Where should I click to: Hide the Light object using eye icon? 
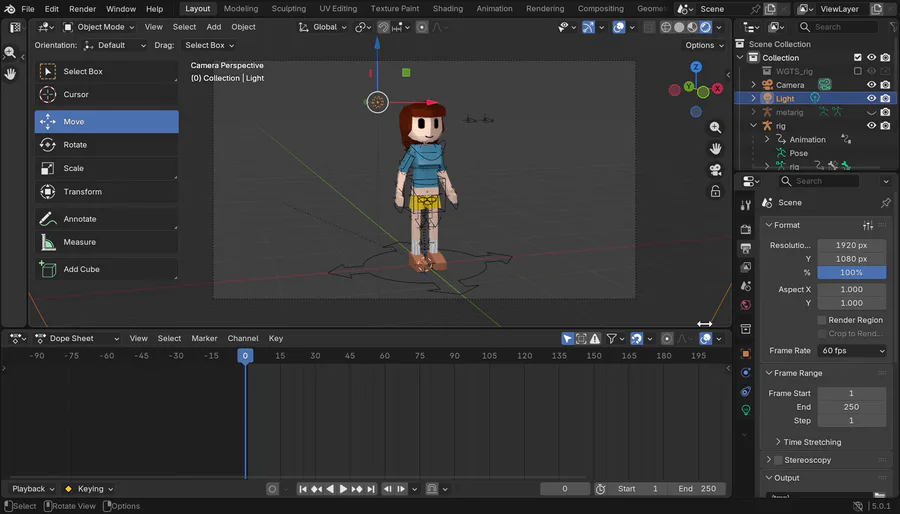[x=871, y=99]
